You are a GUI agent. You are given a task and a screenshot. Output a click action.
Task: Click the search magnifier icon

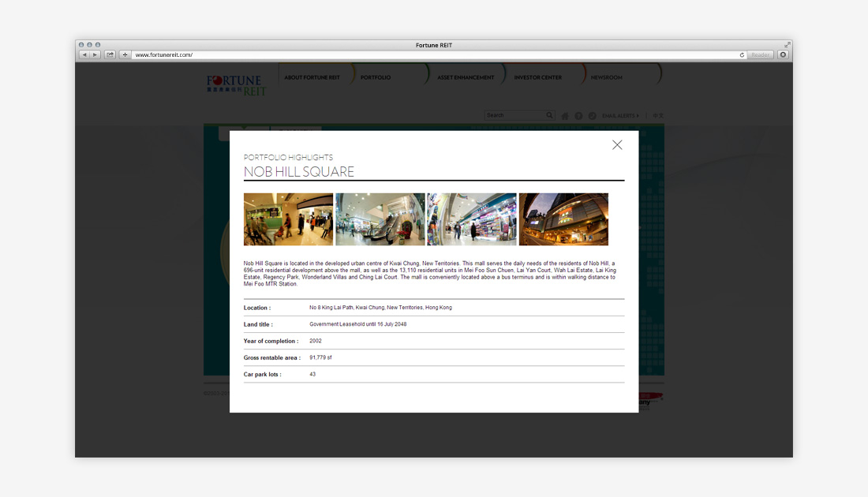point(549,115)
